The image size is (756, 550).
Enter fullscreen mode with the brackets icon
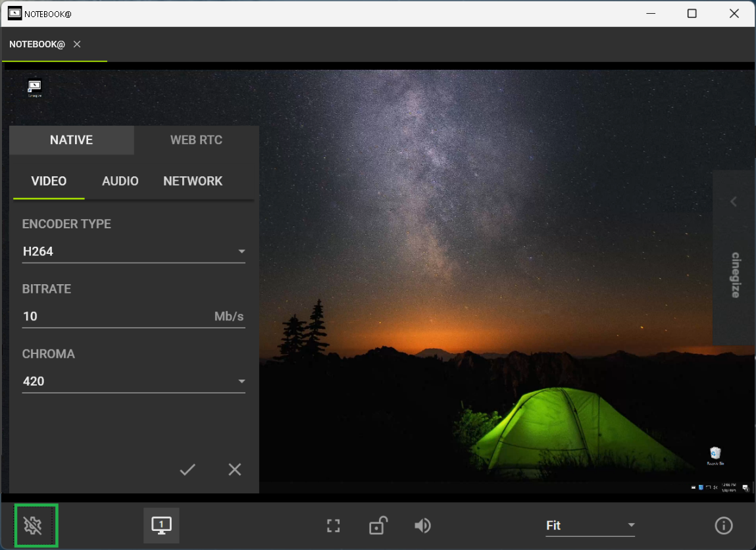(x=334, y=526)
